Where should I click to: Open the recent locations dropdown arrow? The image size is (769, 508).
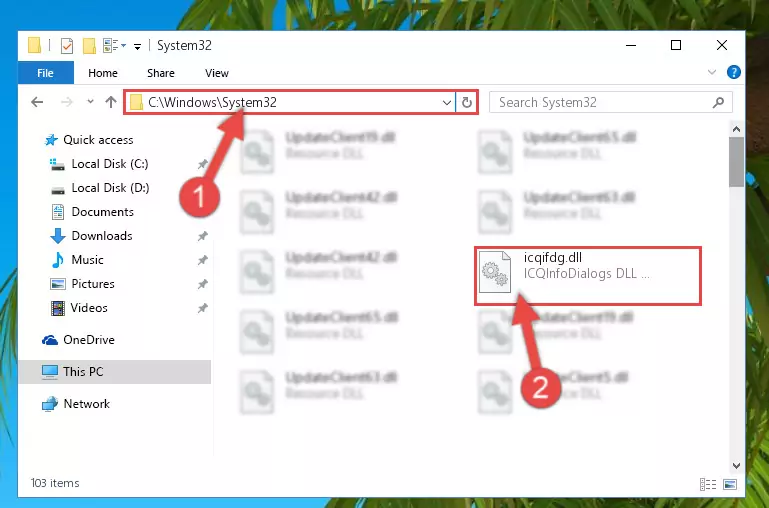[x=90, y=102]
